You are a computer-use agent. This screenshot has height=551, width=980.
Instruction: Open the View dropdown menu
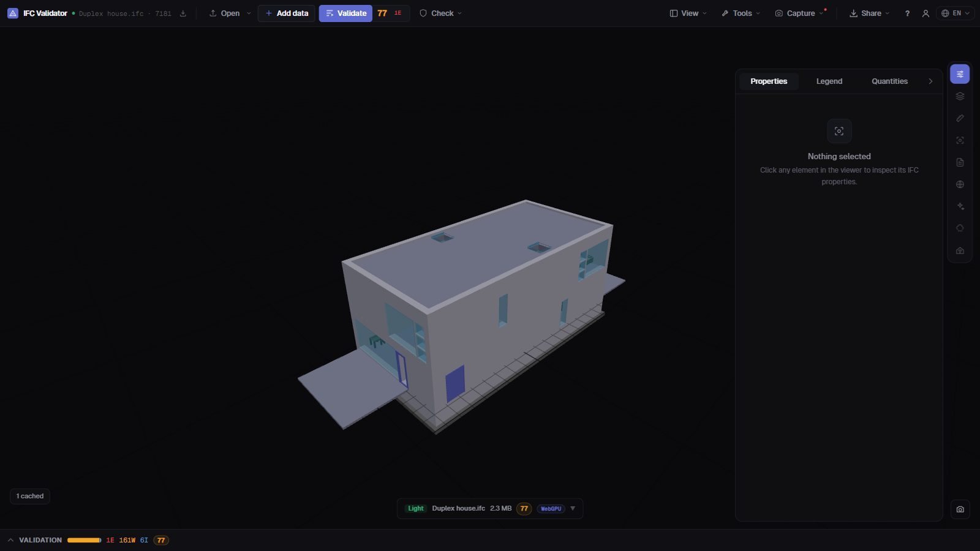coord(688,13)
